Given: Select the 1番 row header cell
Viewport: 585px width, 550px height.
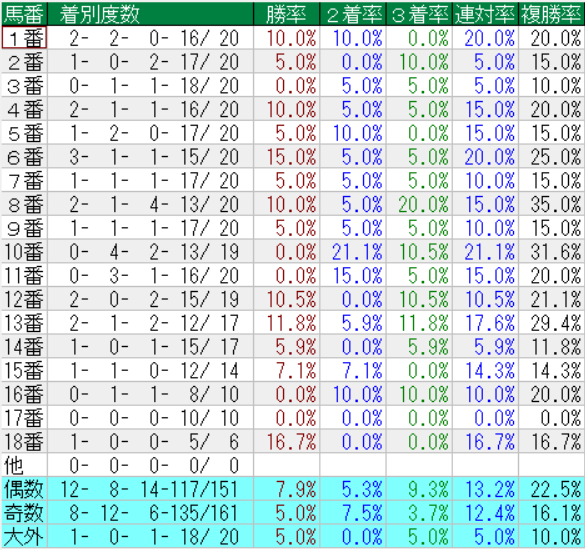Looking at the screenshot, I should click(x=24, y=38).
